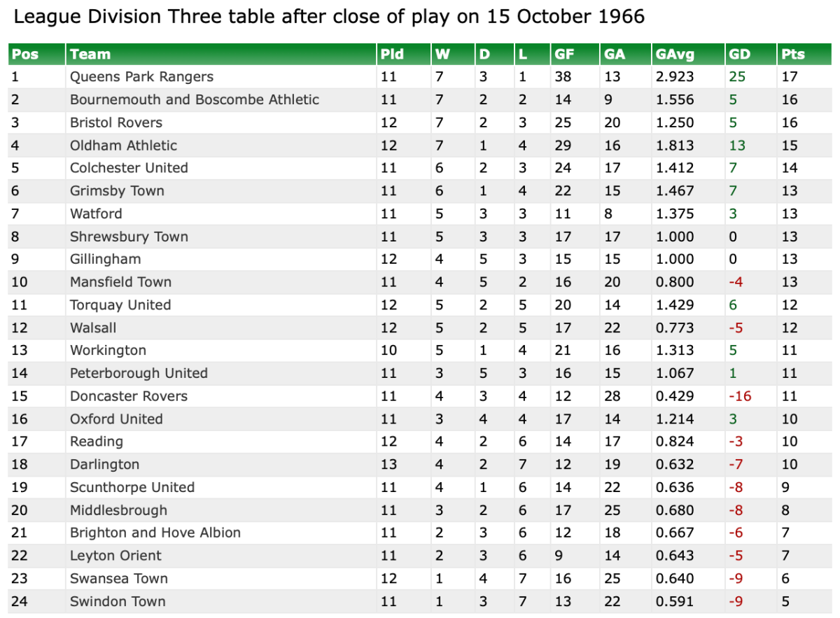This screenshot has width=840, height=618.
Task: Click the Pts column header
Action: coord(793,54)
